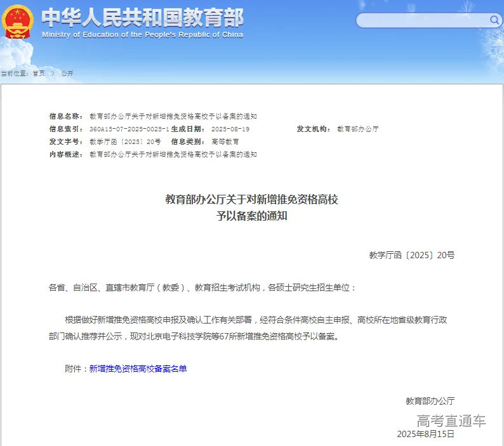Click the 附件 label before the attachment link
Image resolution: width=504 pixels, height=446 pixels.
click(x=77, y=369)
